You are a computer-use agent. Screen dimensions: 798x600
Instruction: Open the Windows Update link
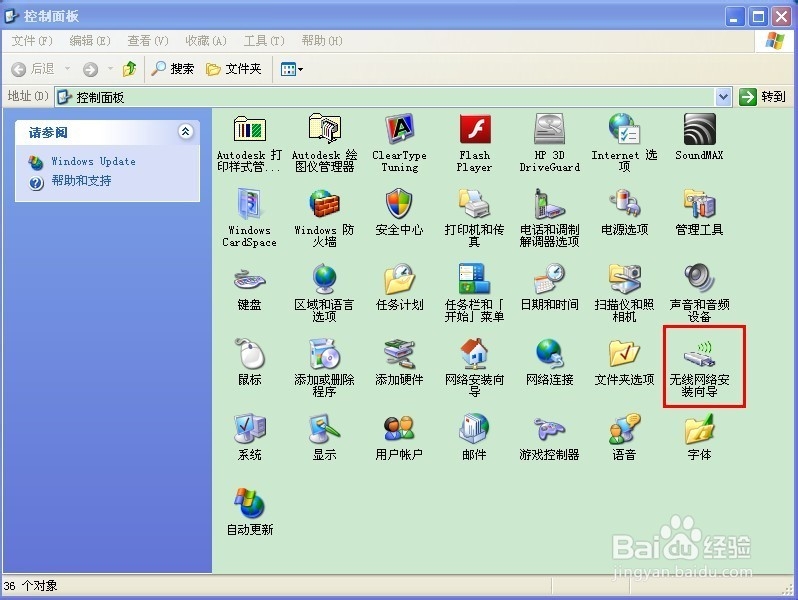93,161
